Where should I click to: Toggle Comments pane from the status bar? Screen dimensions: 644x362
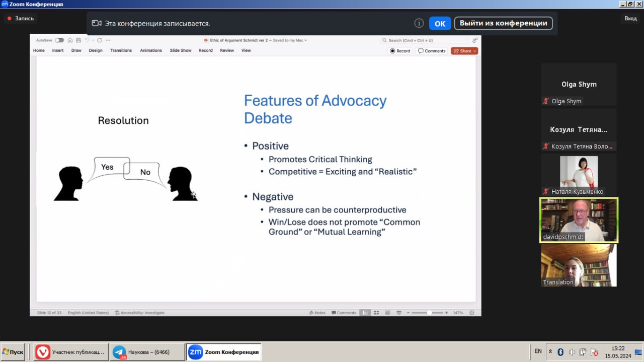coord(343,313)
